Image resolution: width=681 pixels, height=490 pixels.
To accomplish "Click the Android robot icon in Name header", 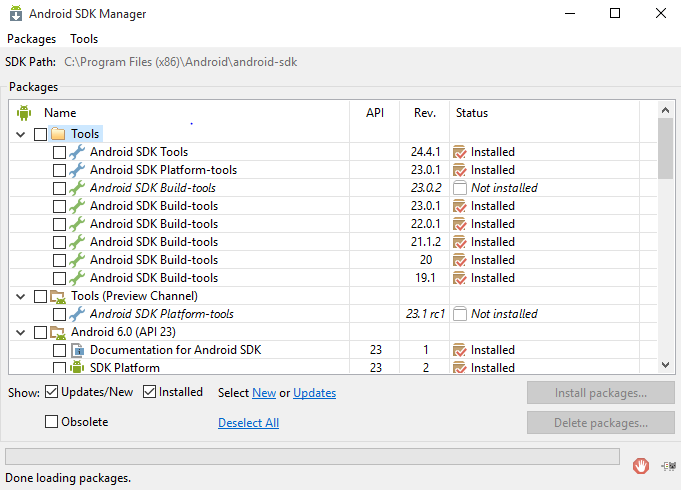I will tap(24, 113).
